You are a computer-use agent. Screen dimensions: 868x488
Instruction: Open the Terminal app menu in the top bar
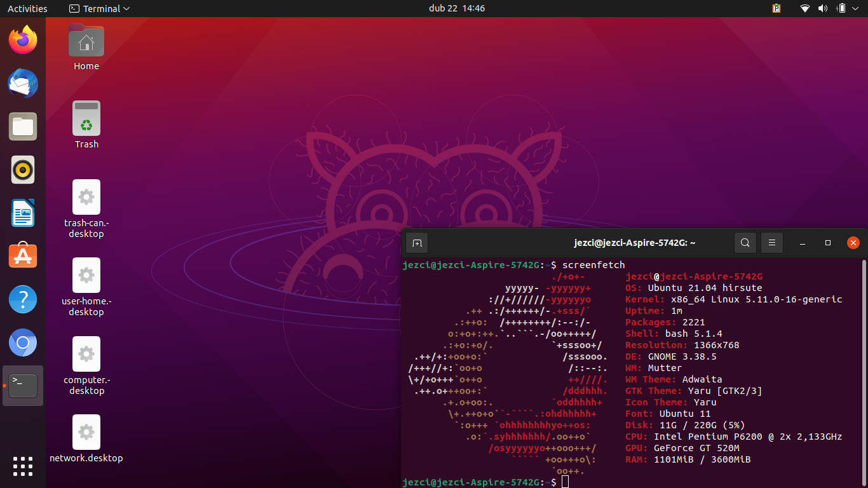[98, 8]
